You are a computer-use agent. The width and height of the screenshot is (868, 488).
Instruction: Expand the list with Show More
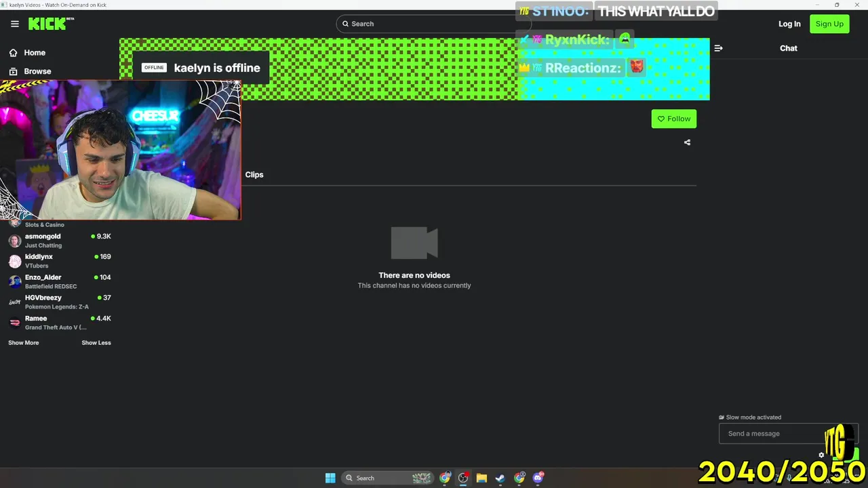coord(24,343)
